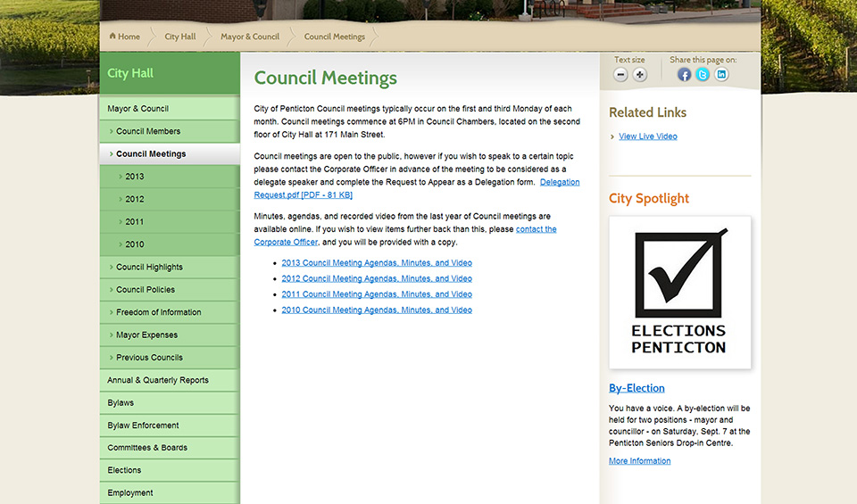Open the Bylaws sidebar section
Image resolution: width=857 pixels, height=504 pixels.
(121, 402)
